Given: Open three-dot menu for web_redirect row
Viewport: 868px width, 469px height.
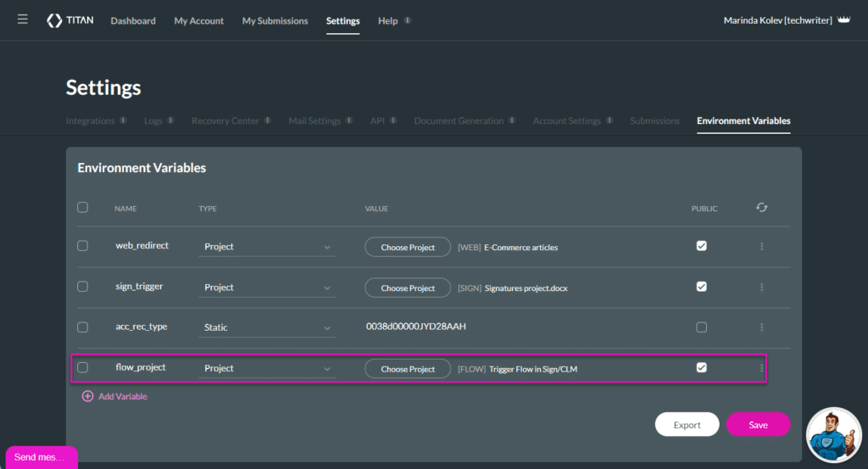Looking at the screenshot, I should click(x=761, y=247).
